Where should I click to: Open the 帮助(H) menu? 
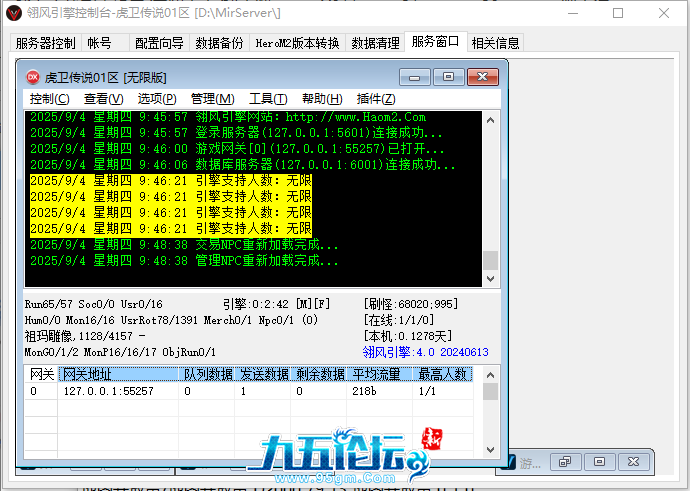[322, 99]
